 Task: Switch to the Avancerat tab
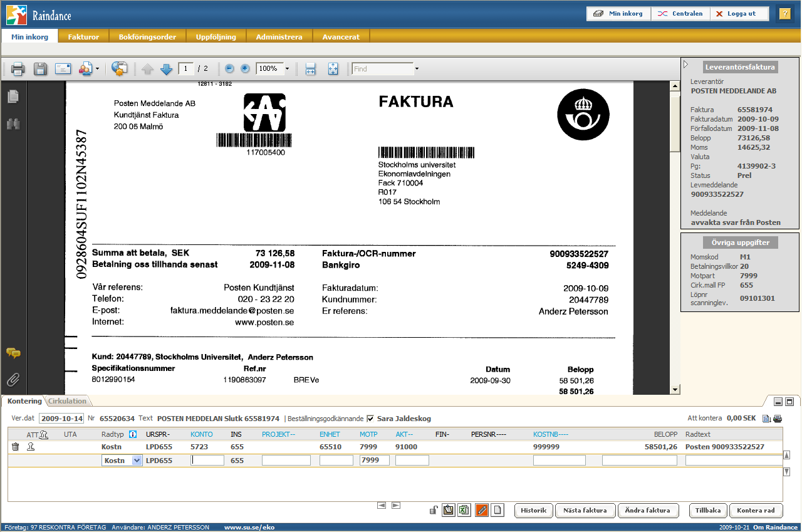pos(341,37)
